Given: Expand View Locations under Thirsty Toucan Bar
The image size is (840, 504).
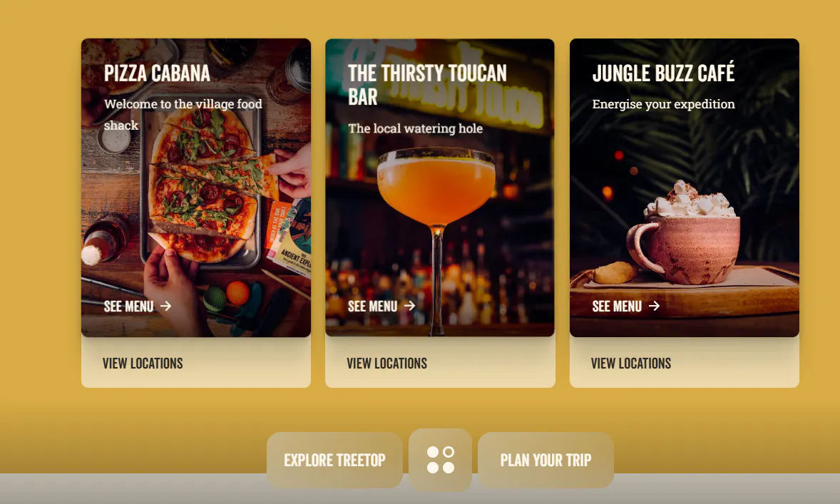Looking at the screenshot, I should coord(386,363).
